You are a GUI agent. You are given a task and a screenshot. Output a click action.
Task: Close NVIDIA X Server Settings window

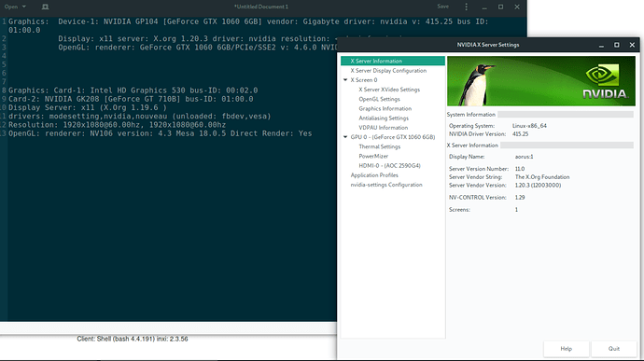632,45
